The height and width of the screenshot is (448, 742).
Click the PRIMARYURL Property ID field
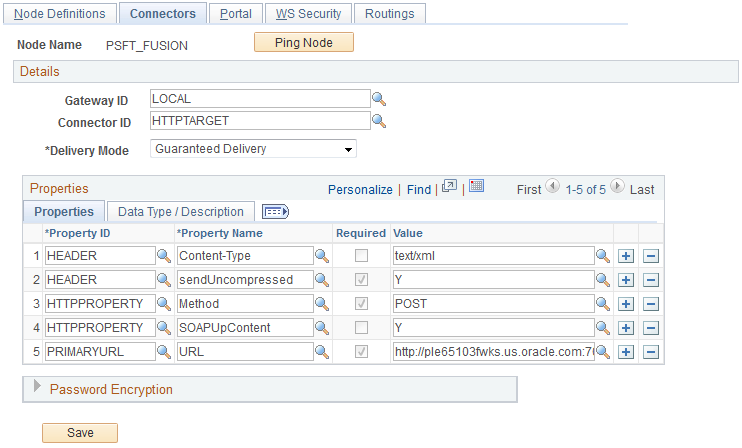tap(100, 352)
